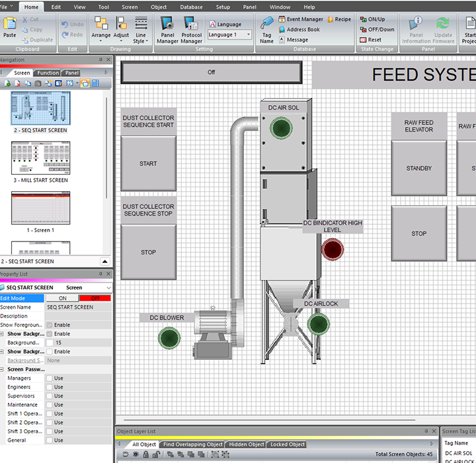Check the Engineers Use checkbox

[50, 387]
